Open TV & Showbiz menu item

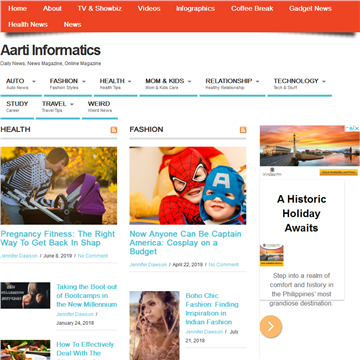[x=100, y=9]
